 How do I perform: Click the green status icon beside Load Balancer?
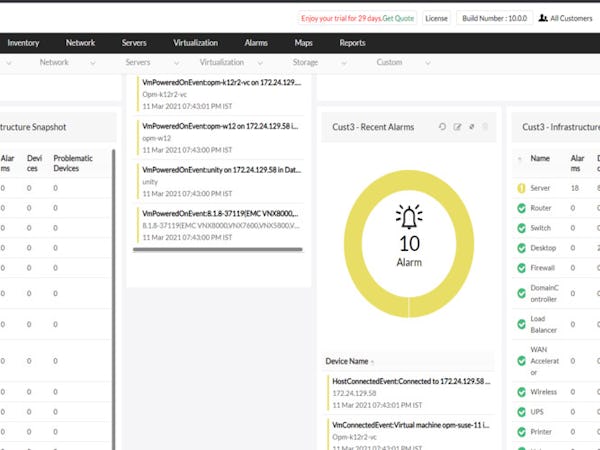point(521,324)
